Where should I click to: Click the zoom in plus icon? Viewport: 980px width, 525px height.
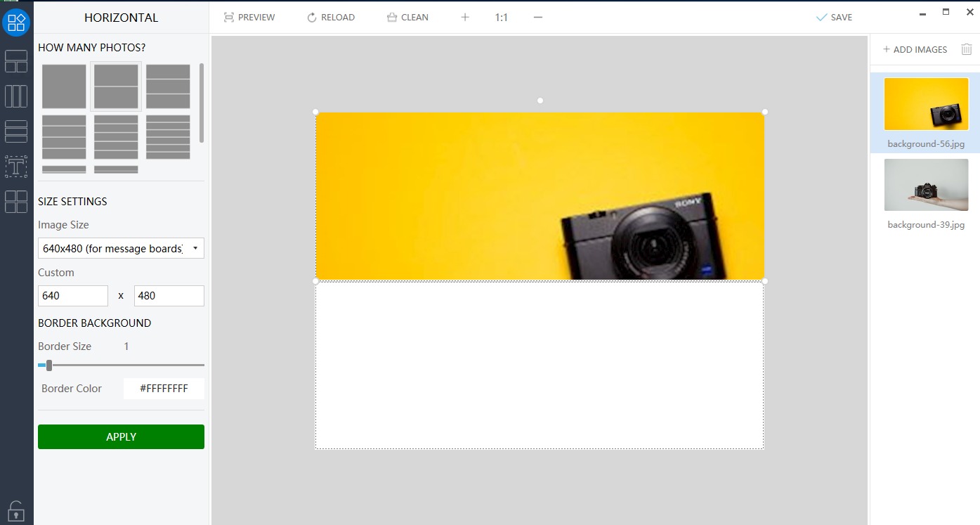[x=464, y=17]
